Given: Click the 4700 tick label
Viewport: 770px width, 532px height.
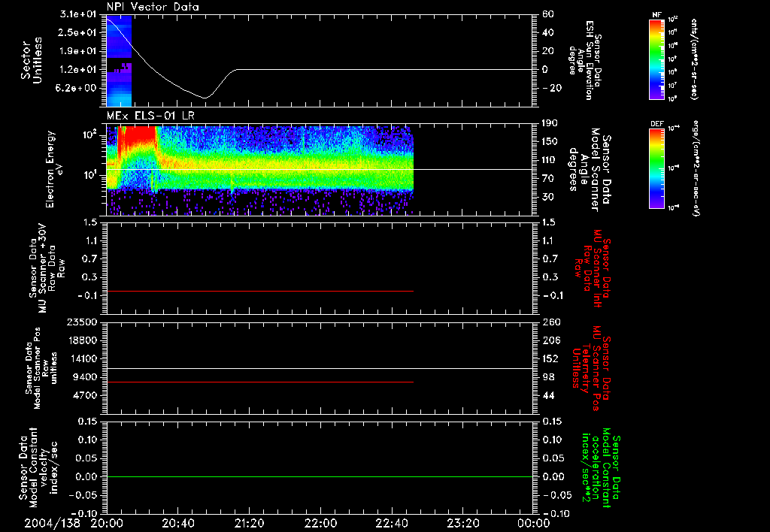Looking at the screenshot, I should pos(86,395).
